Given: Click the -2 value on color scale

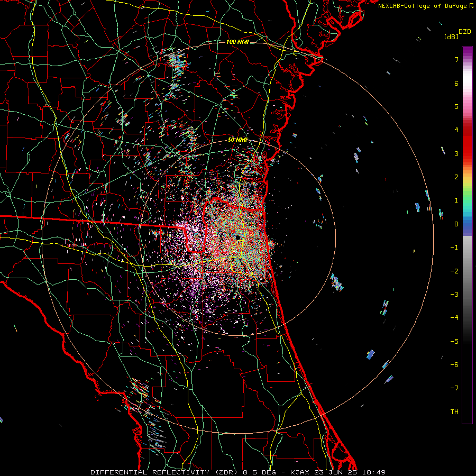Looking at the screenshot, I should (454, 271).
